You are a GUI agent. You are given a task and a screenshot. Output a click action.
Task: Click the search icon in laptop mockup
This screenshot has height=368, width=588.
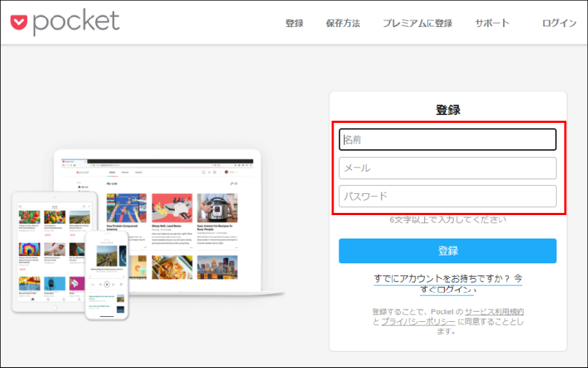(203, 172)
